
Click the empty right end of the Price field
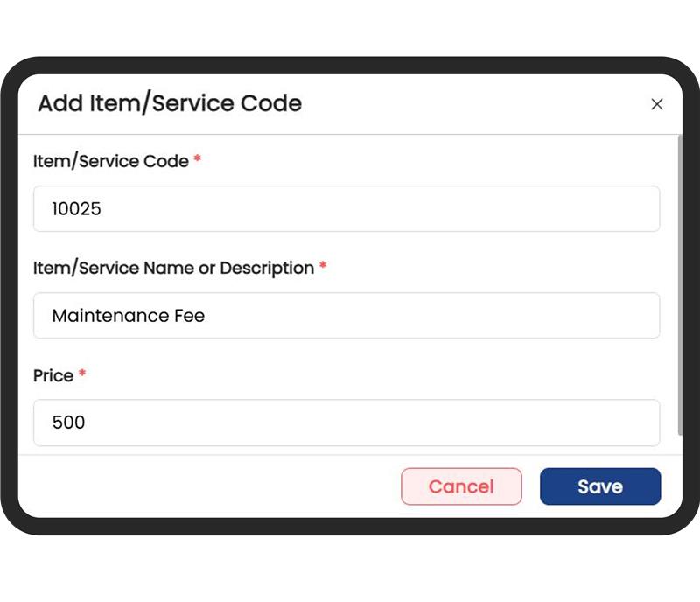(612, 423)
